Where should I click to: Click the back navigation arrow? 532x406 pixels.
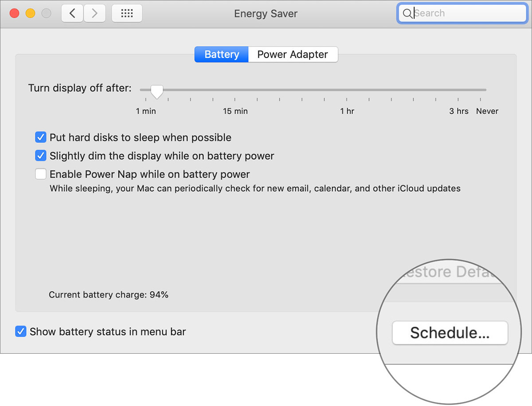tap(72, 13)
